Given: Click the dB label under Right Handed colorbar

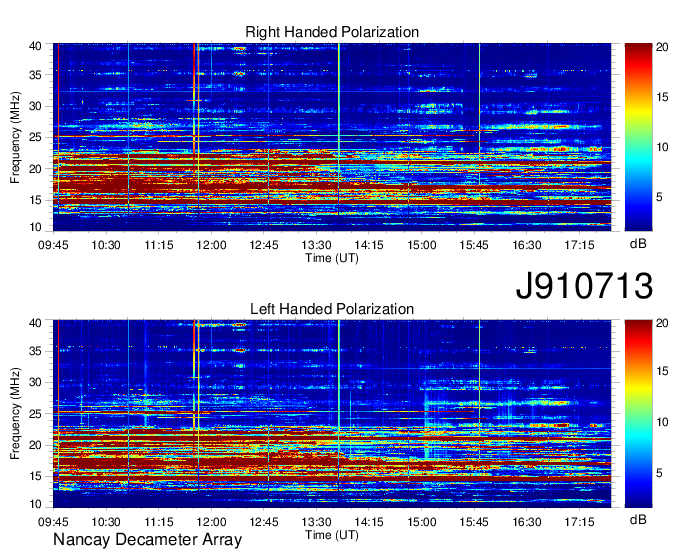Looking at the screenshot, I should click(638, 244).
